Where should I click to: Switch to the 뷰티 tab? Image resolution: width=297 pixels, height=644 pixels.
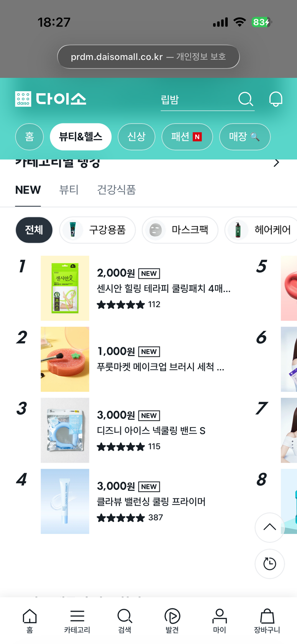tap(69, 190)
